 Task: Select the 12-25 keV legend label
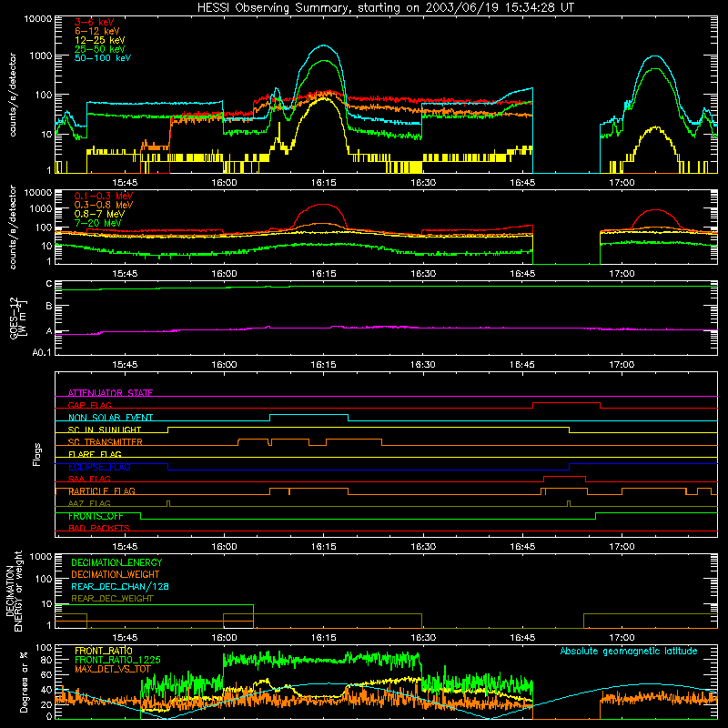[100, 40]
